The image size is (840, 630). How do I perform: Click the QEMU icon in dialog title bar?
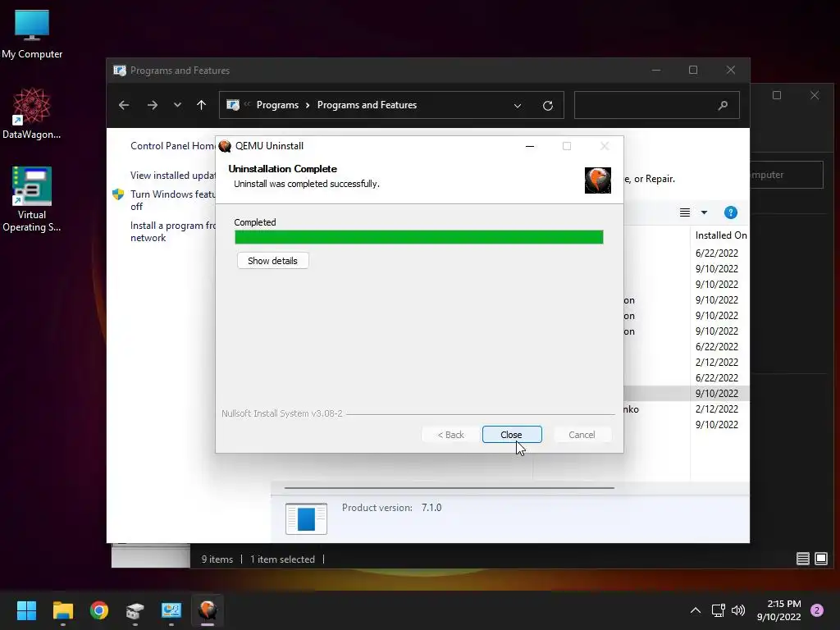225,146
